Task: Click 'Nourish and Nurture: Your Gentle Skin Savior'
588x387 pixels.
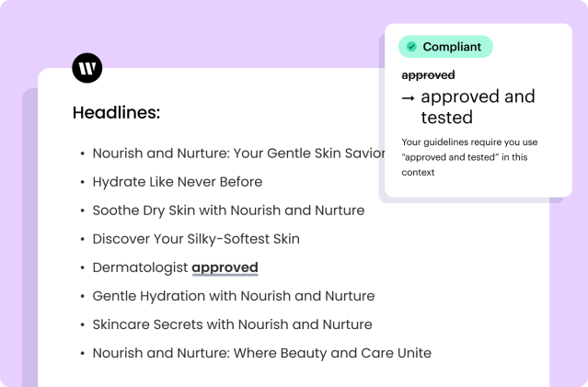Action: tap(239, 154)
